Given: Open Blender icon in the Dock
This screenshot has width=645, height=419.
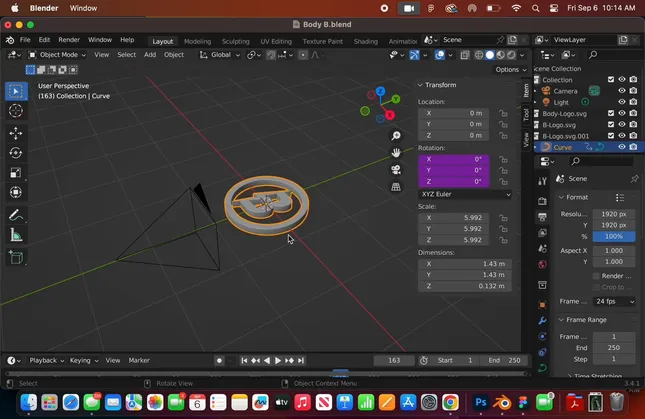Looking at the screenshot, I should point(502,402).
